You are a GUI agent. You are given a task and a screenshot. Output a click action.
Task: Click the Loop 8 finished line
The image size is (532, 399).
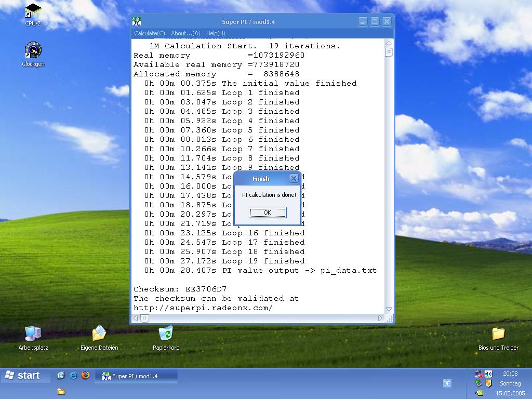tap(221, 158)
